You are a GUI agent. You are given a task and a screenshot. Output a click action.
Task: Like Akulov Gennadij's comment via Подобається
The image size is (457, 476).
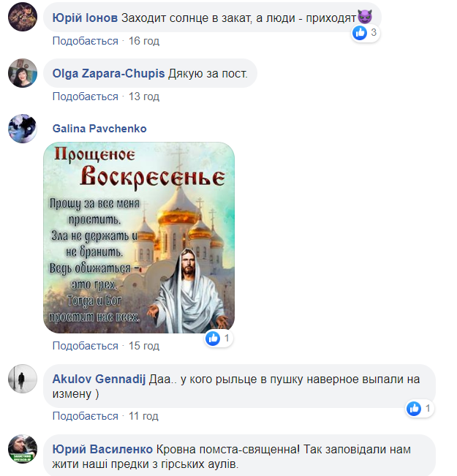point(86,416)
